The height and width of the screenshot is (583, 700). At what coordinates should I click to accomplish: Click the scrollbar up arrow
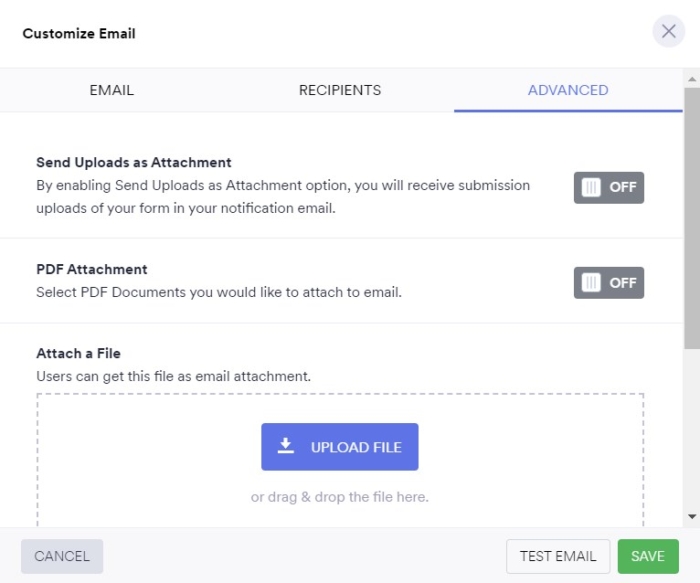(692, 78)
